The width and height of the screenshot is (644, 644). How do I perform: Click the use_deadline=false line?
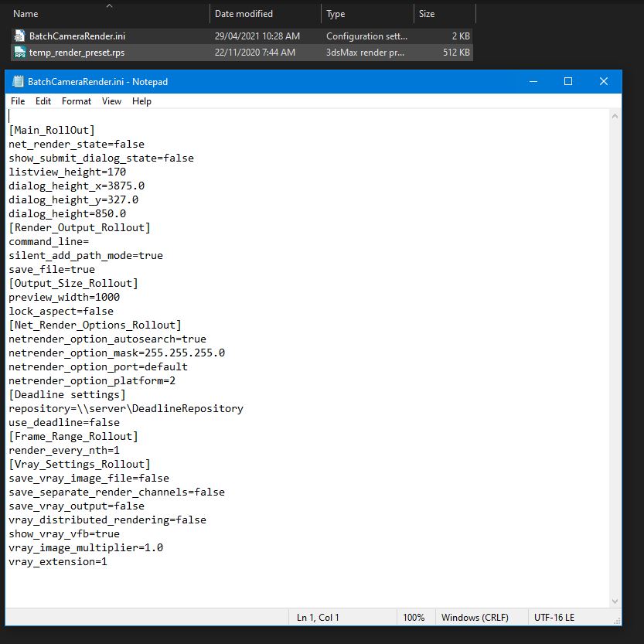(64, 423)
